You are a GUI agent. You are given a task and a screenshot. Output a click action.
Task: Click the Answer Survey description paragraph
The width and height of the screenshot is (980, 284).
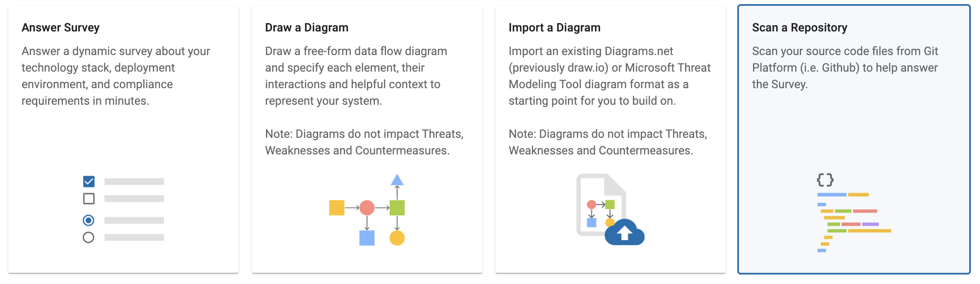pos(116,76)
